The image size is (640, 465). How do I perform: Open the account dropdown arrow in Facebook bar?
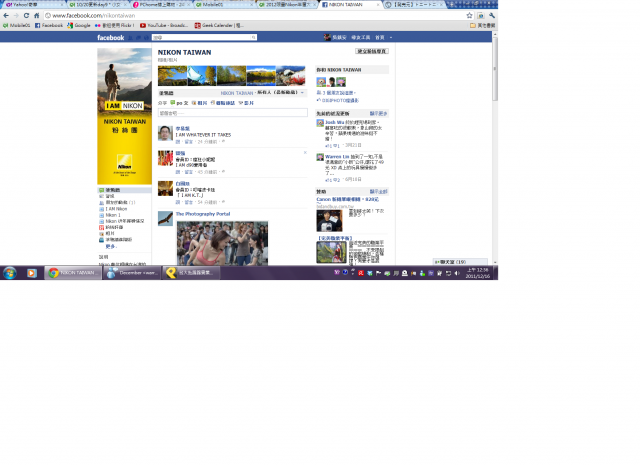click(391, 38)
